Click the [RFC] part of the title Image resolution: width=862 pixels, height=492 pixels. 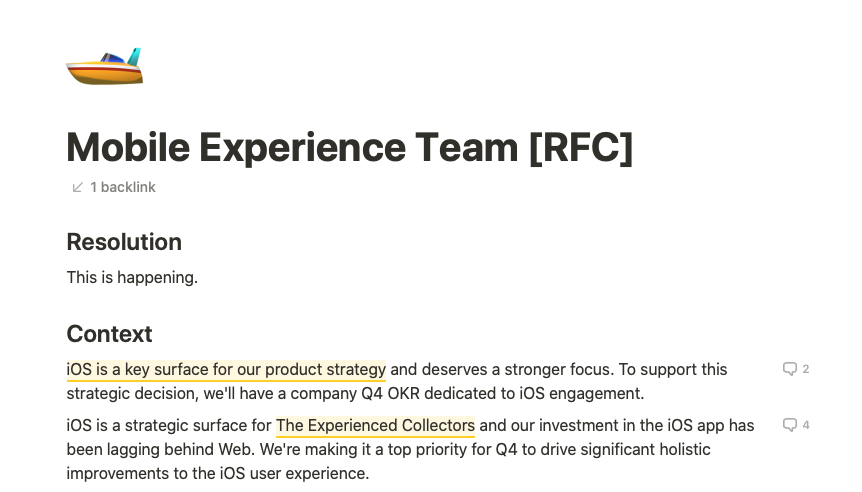coord(581,147)
